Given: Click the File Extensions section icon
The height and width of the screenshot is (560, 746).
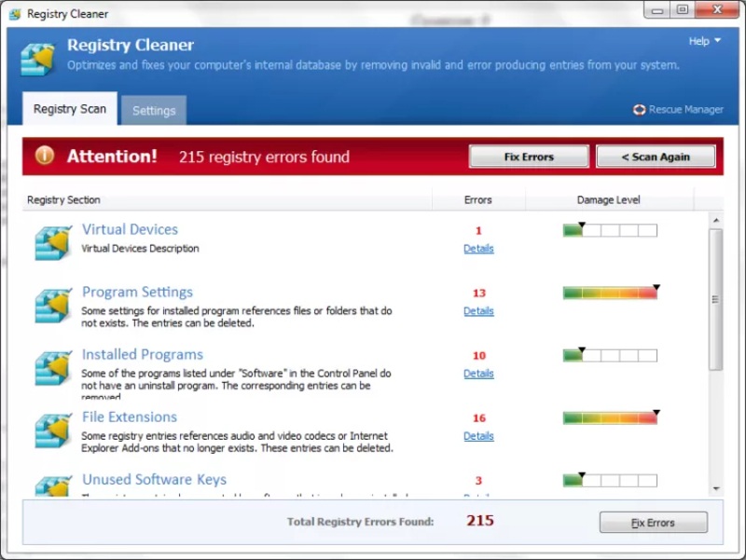Looking at the screenshot, I should point(53,430).
